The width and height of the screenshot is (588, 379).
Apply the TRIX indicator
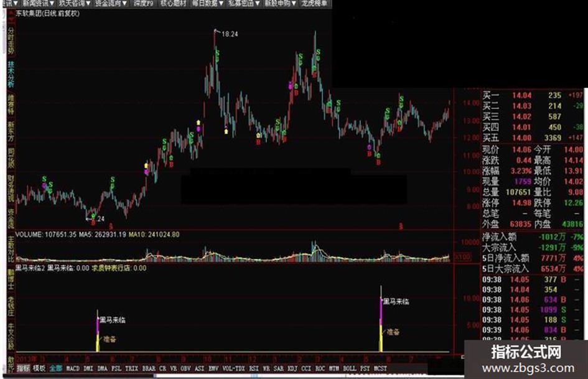pos(132,368)
